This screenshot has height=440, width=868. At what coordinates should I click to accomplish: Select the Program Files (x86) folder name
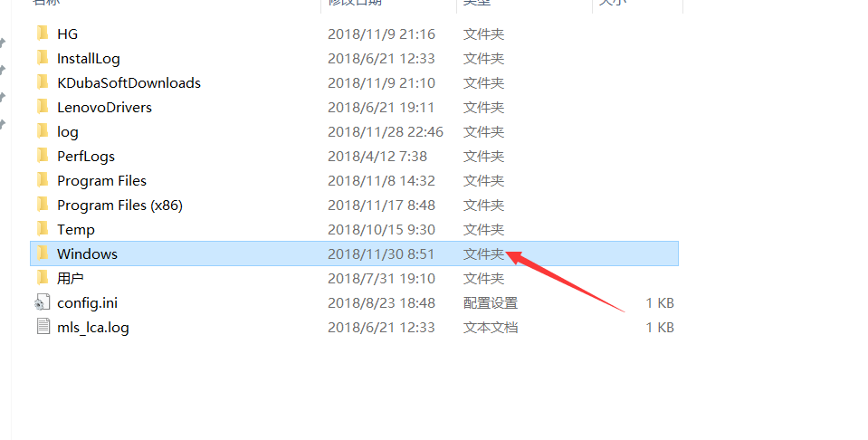click(119, 206)
